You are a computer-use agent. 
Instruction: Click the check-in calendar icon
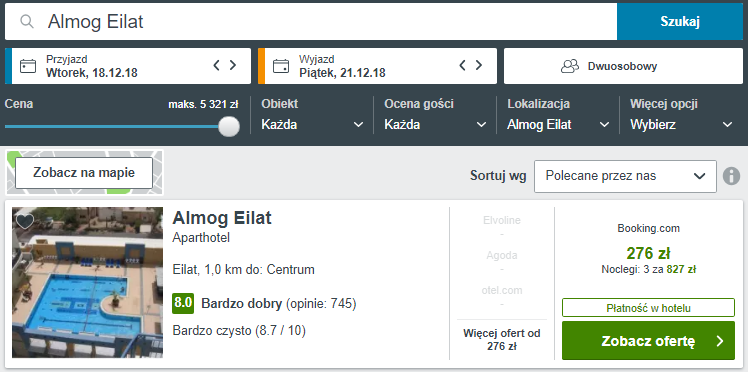click(x=28, y=66)
